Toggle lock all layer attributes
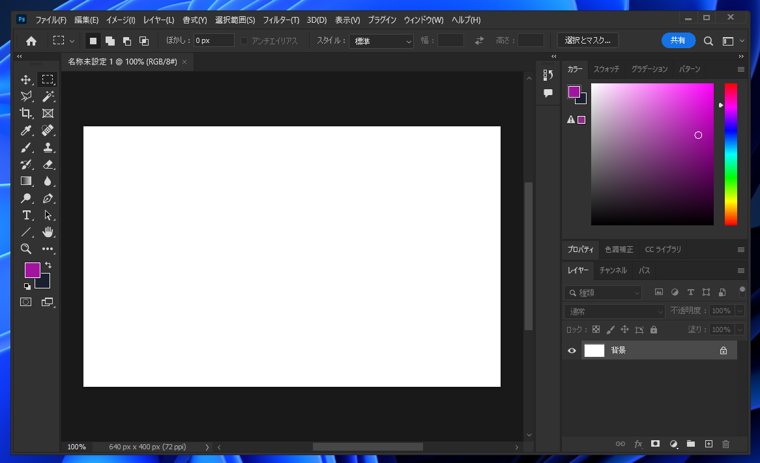Viewport: 760px width, 463px height. click(654, 330)
